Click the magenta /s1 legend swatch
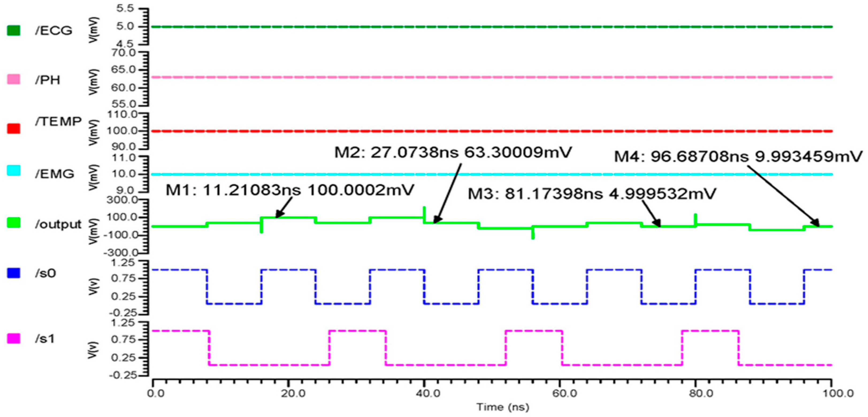The width and height of the screenshot is (868, 417). [x=13, y=339]
